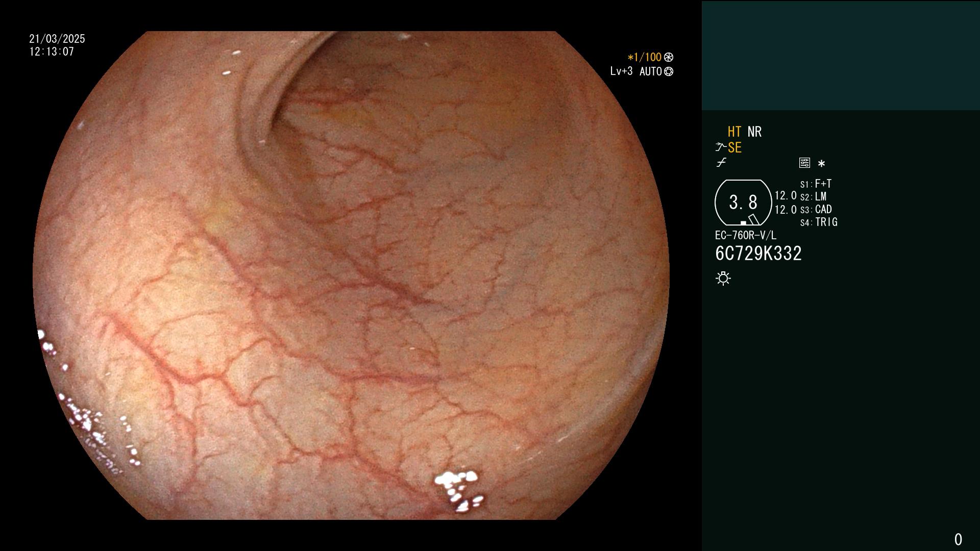Click the SE enhancement label
Screen dimensions: 980x551
[x=734, y=148]
